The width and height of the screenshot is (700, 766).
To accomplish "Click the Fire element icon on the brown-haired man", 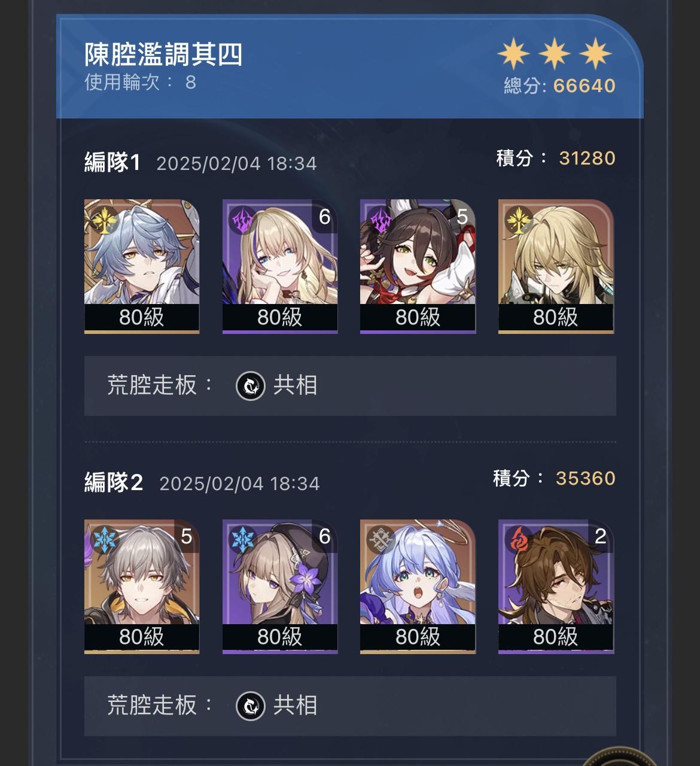I will [519, 540].
